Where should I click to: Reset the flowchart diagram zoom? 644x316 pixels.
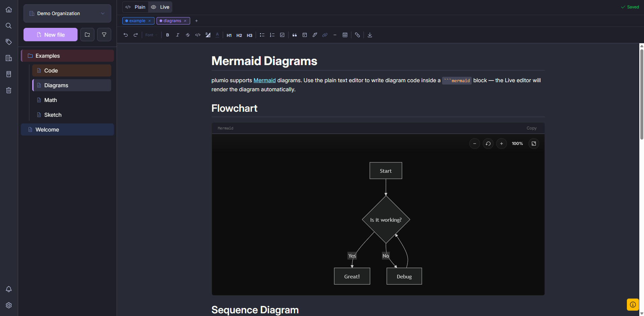coord(488,144)
